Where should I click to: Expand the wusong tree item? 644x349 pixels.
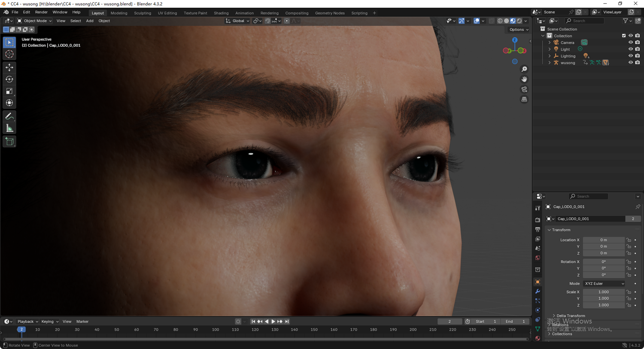[x=550, y=63]
